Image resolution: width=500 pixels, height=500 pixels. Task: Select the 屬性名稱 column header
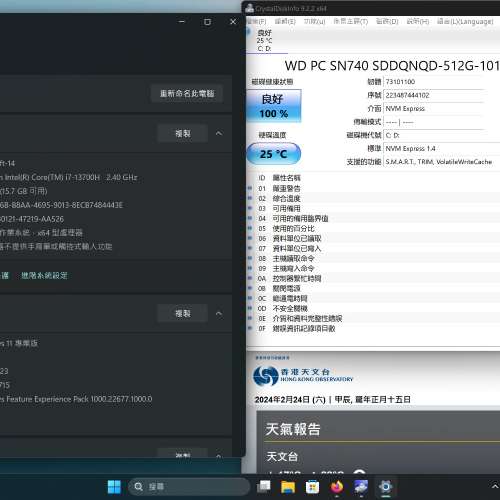[287, 178]
